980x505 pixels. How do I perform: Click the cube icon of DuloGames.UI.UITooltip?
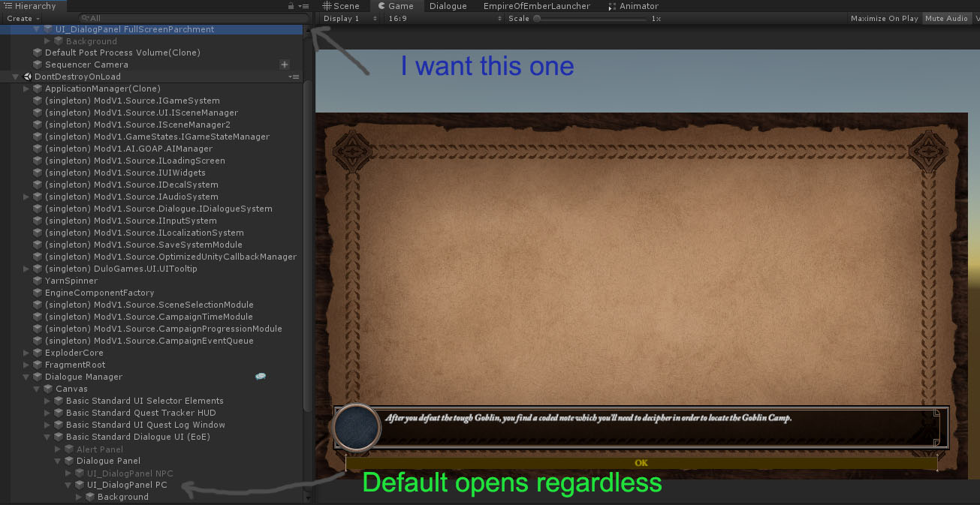(x=38, y=269)
